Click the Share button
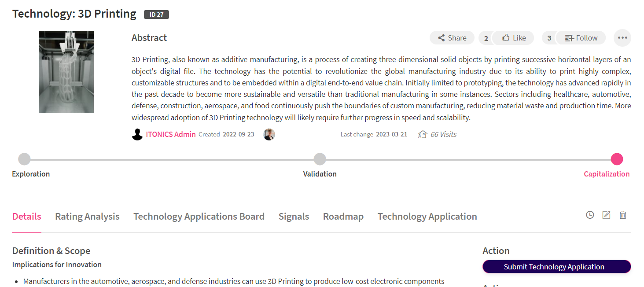644x287 pixels. click(x=452, y=38)
